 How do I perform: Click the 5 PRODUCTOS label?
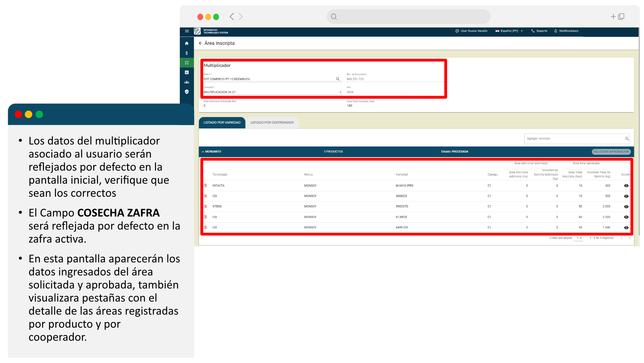pyautogui.click(x=333, y=152)
